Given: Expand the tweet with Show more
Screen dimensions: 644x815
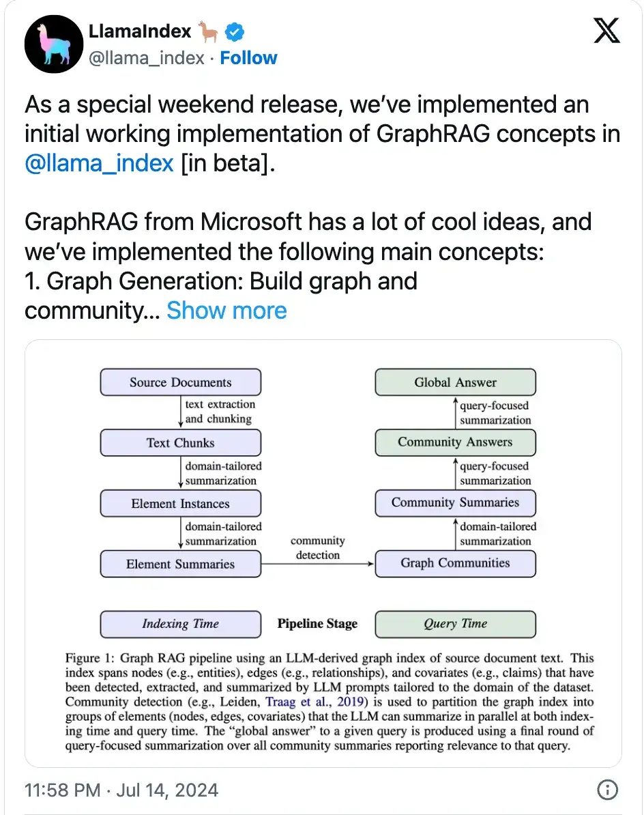Looking at the screenshot, I should tap(226, 311).
